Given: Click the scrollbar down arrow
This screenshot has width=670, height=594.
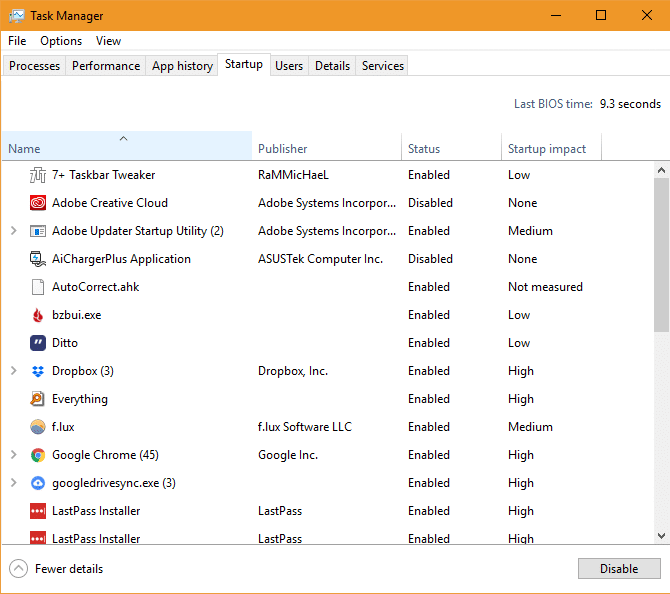Looking at the screenshot, I should click(x=661, y=536).
